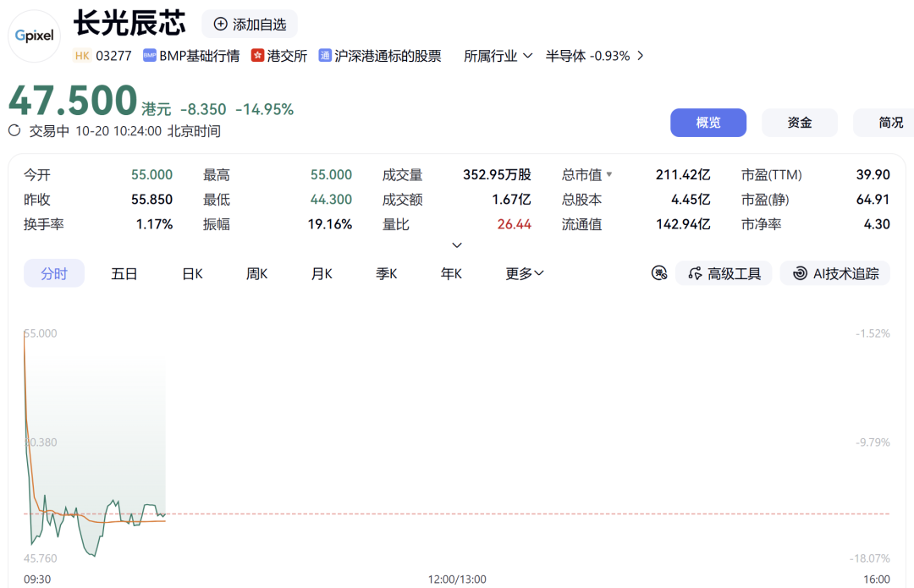914x588 pixels.
Task: Expand more quote details chevron
Action: tap(457, 245)
